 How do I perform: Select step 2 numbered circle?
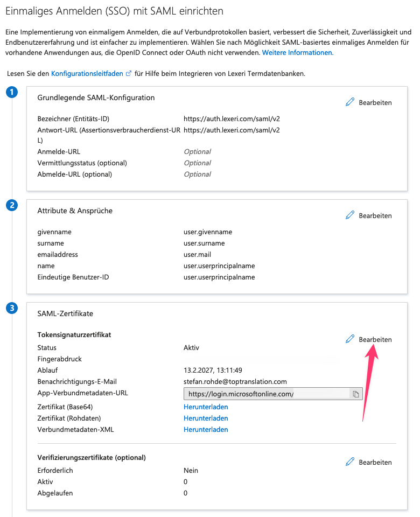[x=12, y=205]
